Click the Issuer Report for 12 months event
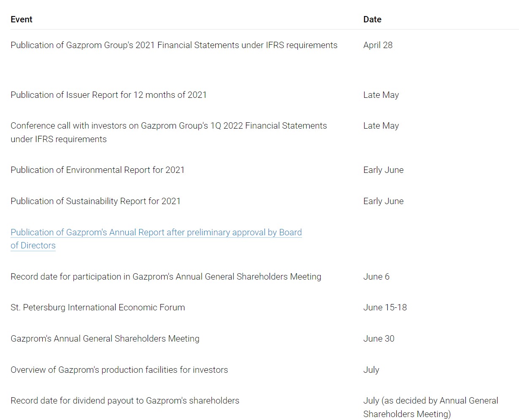Screen dimensions: 519x420 [108, 95]
